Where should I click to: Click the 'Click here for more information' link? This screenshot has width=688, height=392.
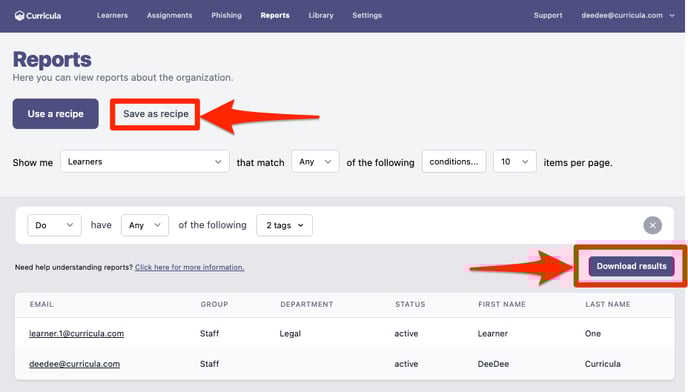(x=190, y=267)
